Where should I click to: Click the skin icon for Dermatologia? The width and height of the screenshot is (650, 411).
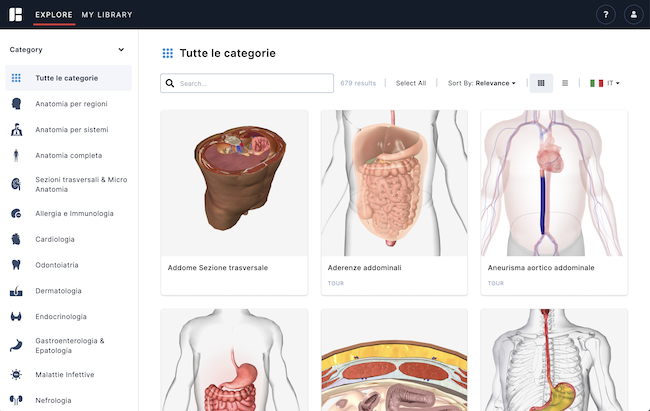click(16, 291)
